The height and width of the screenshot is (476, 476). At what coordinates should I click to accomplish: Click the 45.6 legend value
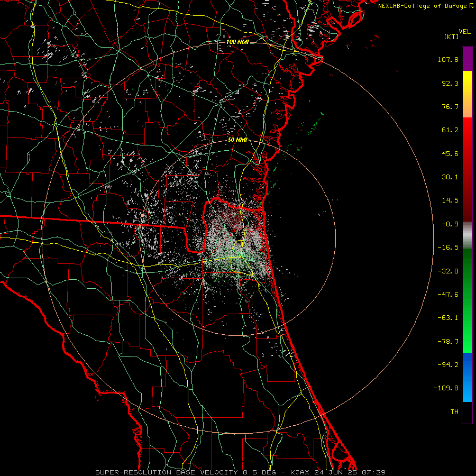pos(450,153)
